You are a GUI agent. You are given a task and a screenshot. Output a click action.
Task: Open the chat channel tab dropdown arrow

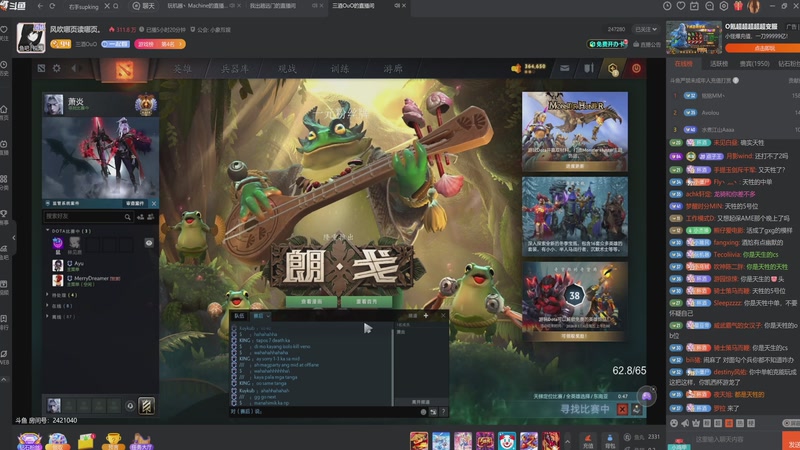[268, 316]
